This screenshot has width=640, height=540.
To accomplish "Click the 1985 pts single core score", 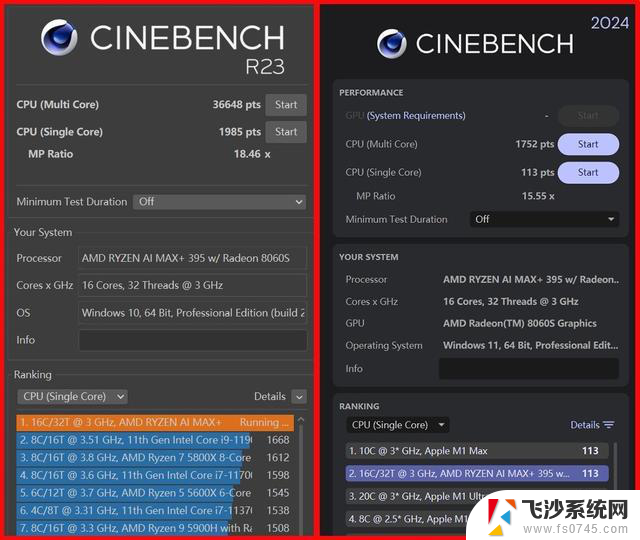I will click(240, 132).
